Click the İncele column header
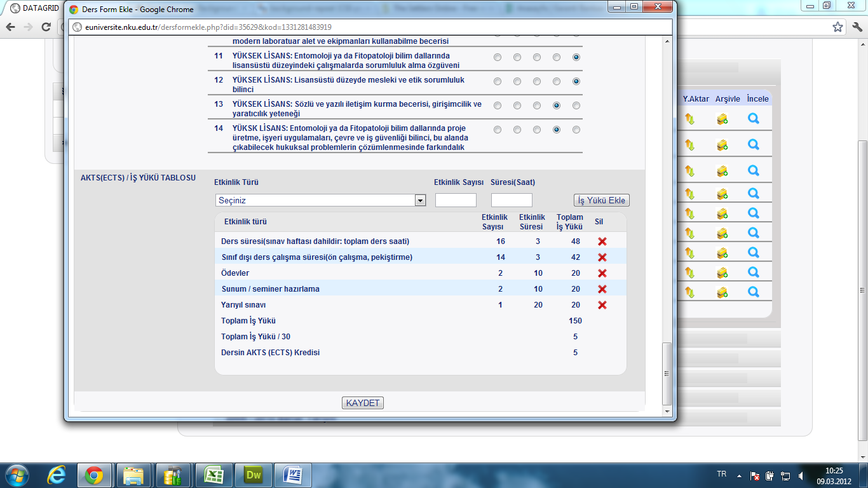 [757, 99]
